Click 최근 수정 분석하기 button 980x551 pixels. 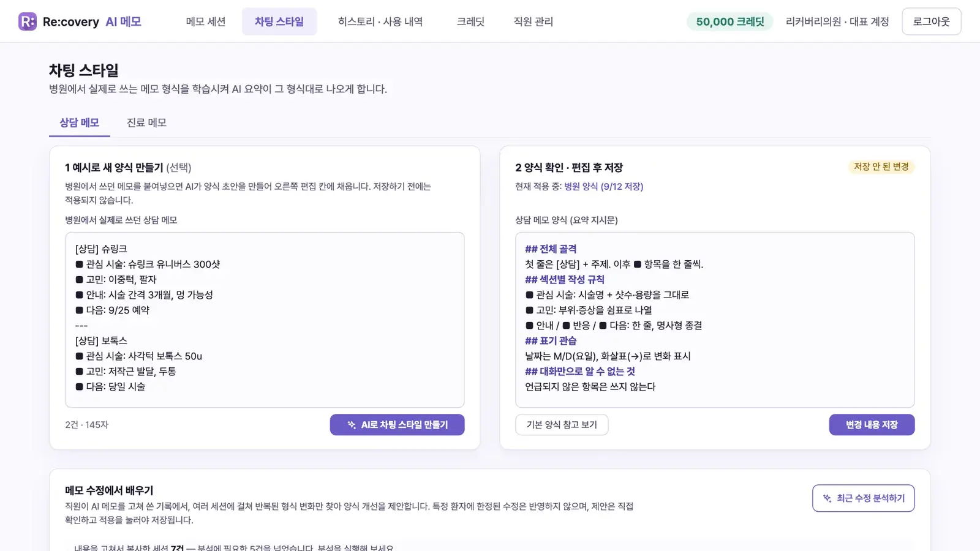(x=864, y=498)
